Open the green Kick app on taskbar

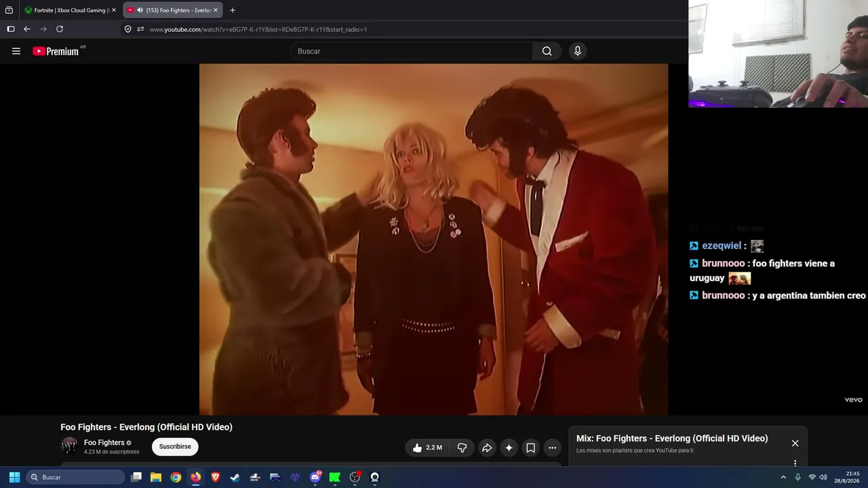(335, 477)
